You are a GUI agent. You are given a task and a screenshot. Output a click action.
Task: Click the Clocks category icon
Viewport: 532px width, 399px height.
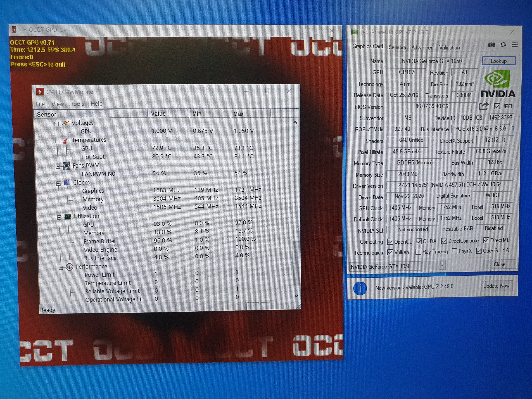coord(67,183)
